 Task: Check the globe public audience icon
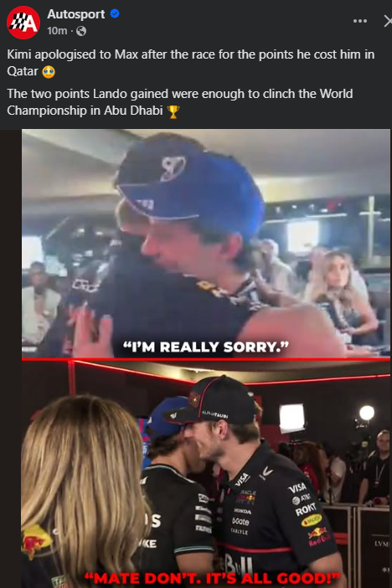(x=81, y=31)
